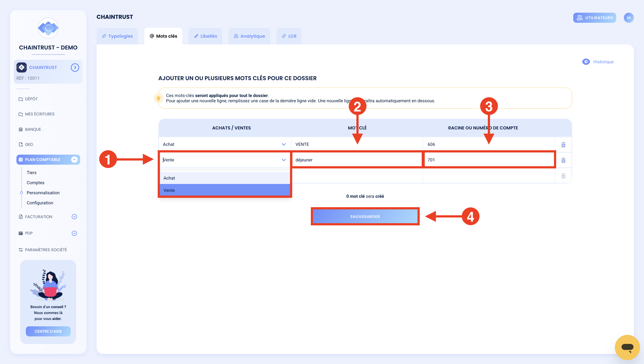The height and width of the screenshot is (364, 644).
Task: Open the CHAINTRUST dossier arrow button
Action: tap(75, 67)
